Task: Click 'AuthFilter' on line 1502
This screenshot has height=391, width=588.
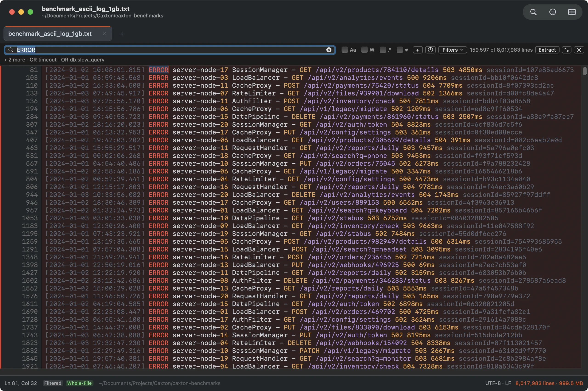Action: pyautogui.click(x=252, y=281)
